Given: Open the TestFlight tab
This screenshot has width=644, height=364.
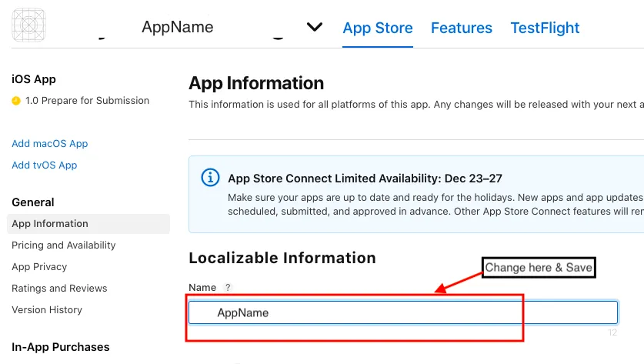Looking at the screenshot, I should click(x=545, y=28).
